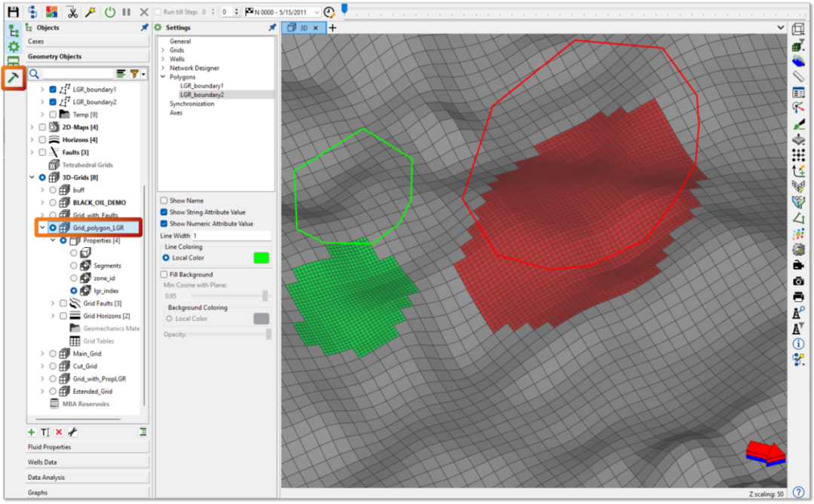Open help question mark at bottom right
The image size is (814, 504).
[x=798, y=493]
